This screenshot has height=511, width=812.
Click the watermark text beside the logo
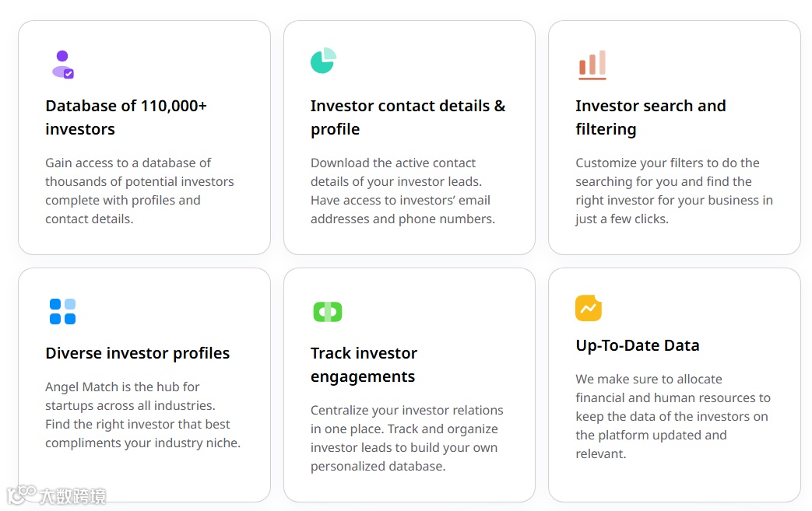pyautogui.click(x=72, y=495)
